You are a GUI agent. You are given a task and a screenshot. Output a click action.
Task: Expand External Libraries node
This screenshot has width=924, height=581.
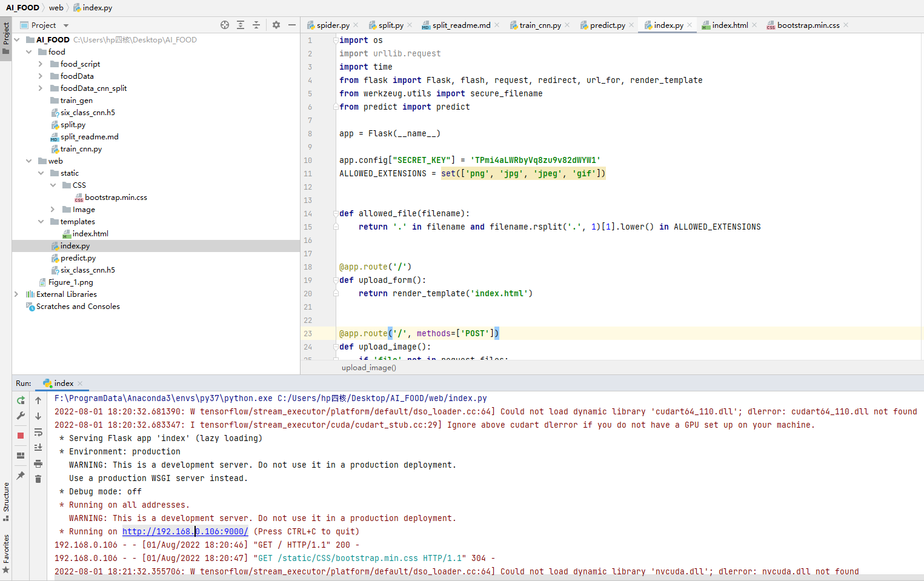tap(16, 294)
